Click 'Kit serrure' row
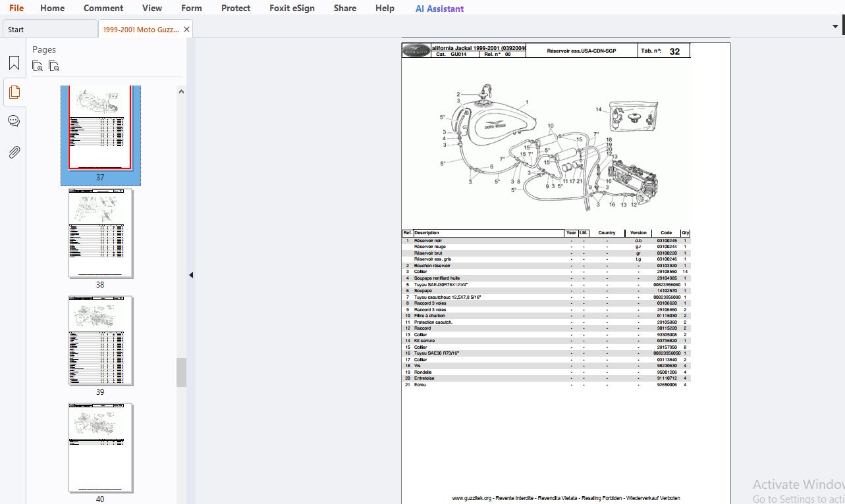Image resolution: width=845 pixels, height=504 pixels. click(546, 341)
